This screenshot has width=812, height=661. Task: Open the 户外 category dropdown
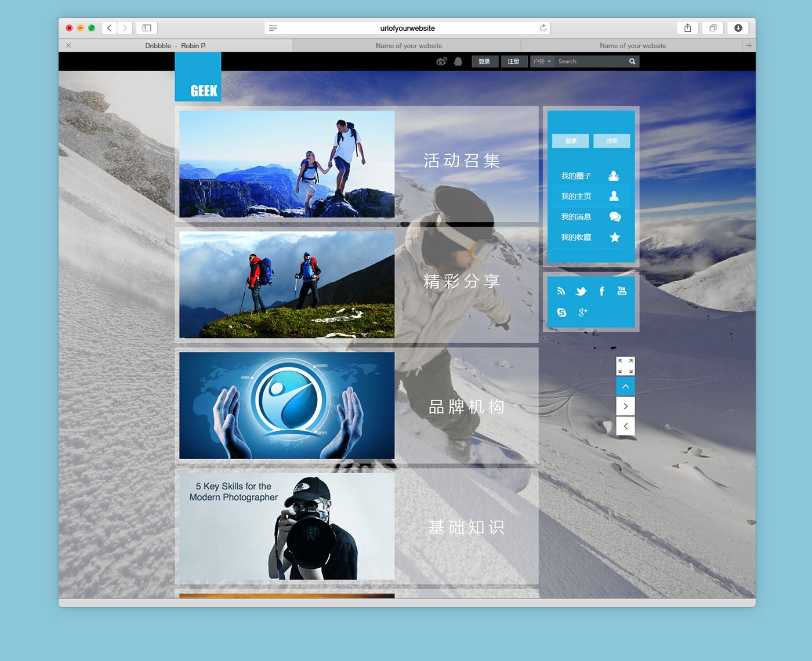542,61
